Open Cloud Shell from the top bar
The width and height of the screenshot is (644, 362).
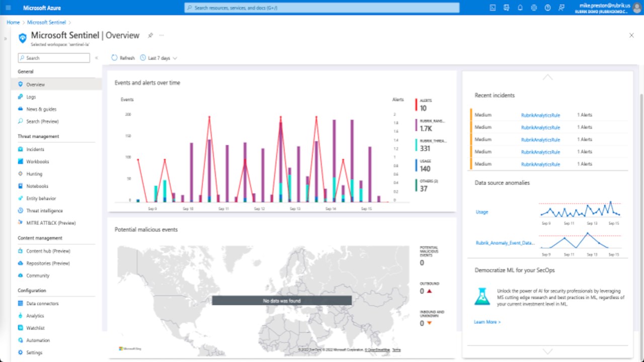[493, 8]
